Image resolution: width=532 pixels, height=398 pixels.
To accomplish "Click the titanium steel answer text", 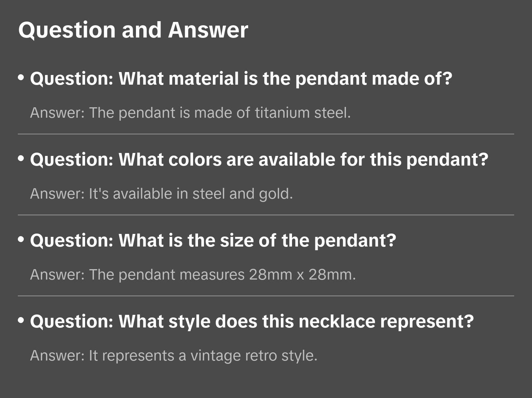I will (x=190, y=113).
